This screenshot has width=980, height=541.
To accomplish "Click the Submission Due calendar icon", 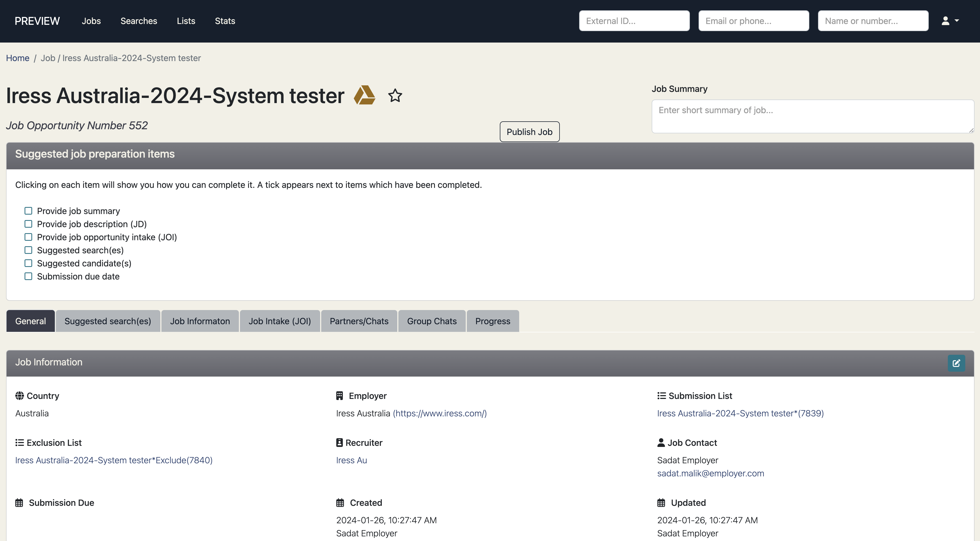I will 19,503.
